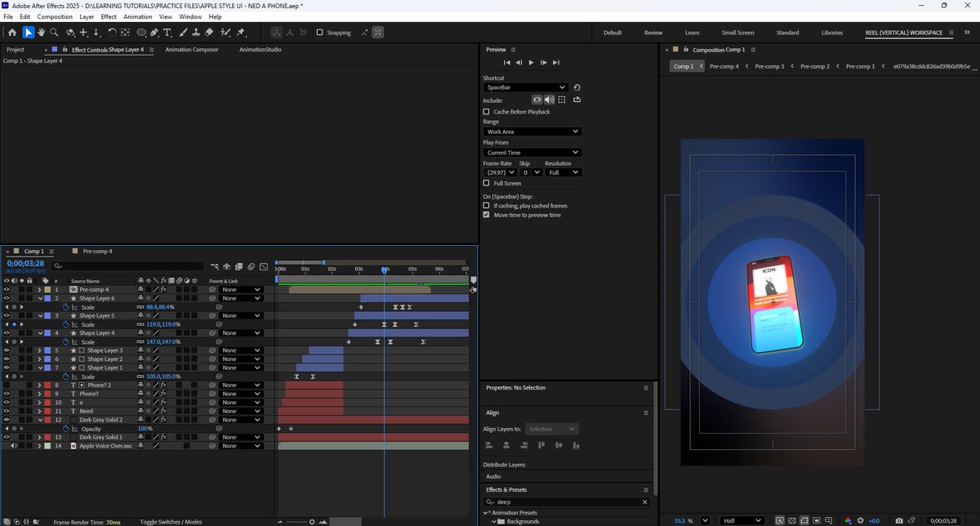Viewport: 980px width, 526px height.
Task: Select the Type tool
Action: pyautogui.click(x=167, y=33)
